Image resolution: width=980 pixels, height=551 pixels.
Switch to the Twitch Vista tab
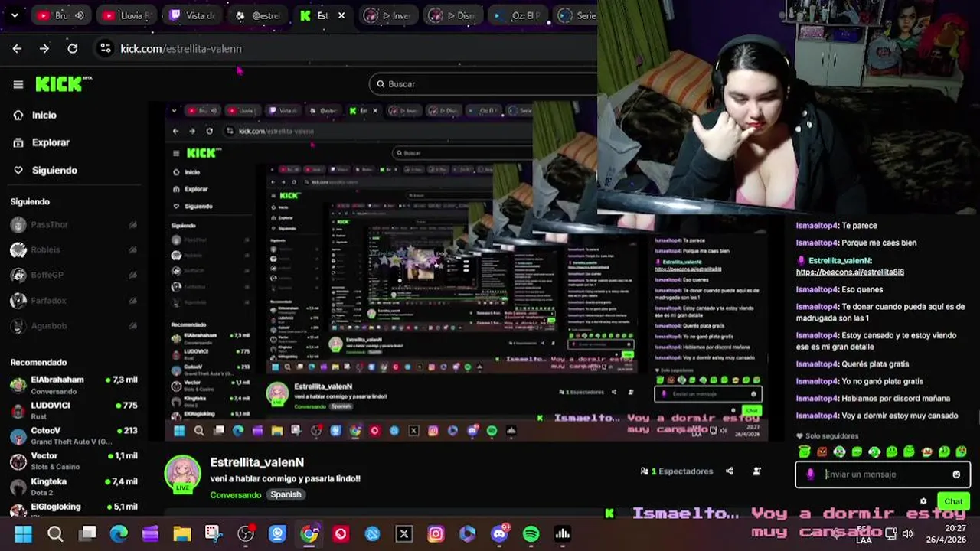click(x=192, y=15)
